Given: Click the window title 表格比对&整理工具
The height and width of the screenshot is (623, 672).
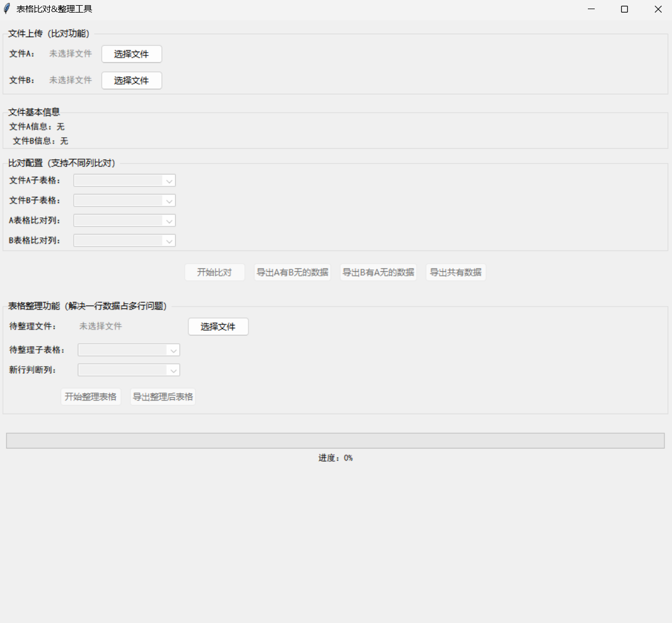Looking at the screenshot, I should 54,9.
